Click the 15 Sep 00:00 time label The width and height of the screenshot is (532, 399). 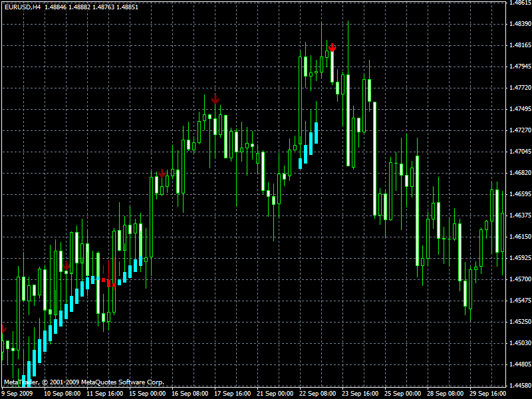point(148,394)
